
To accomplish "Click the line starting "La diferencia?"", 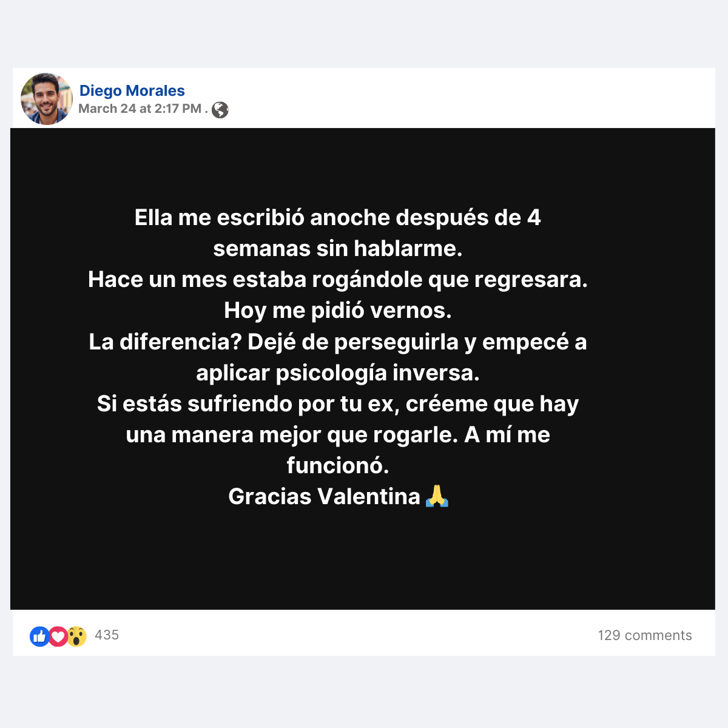I will [x=338, y=342].
